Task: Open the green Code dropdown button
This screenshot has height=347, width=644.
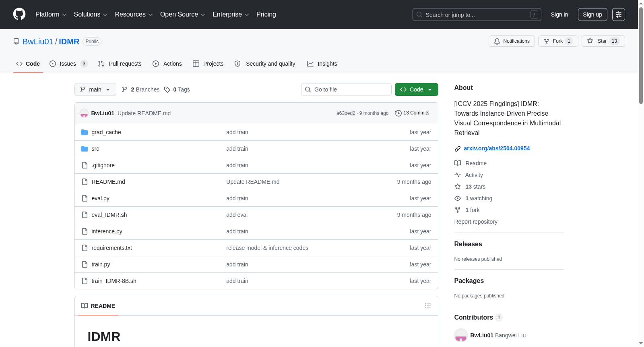Action: [417, 89]
